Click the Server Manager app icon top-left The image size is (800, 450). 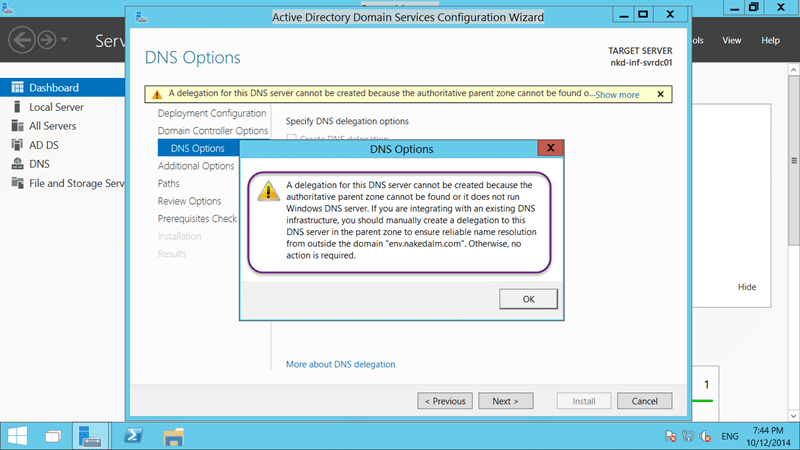7,8
